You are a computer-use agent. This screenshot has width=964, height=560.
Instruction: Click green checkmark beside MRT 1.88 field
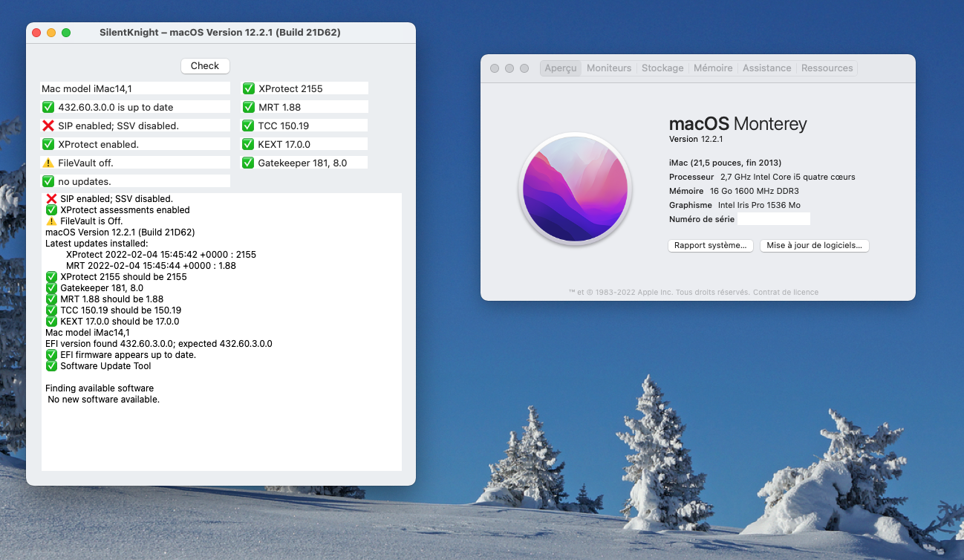click(249, 107)
